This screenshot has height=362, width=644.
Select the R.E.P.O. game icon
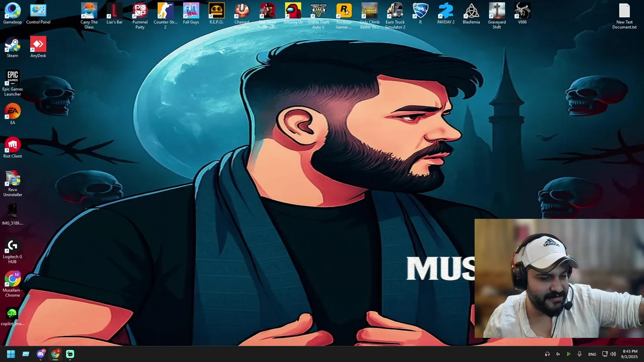coord(216,14)
